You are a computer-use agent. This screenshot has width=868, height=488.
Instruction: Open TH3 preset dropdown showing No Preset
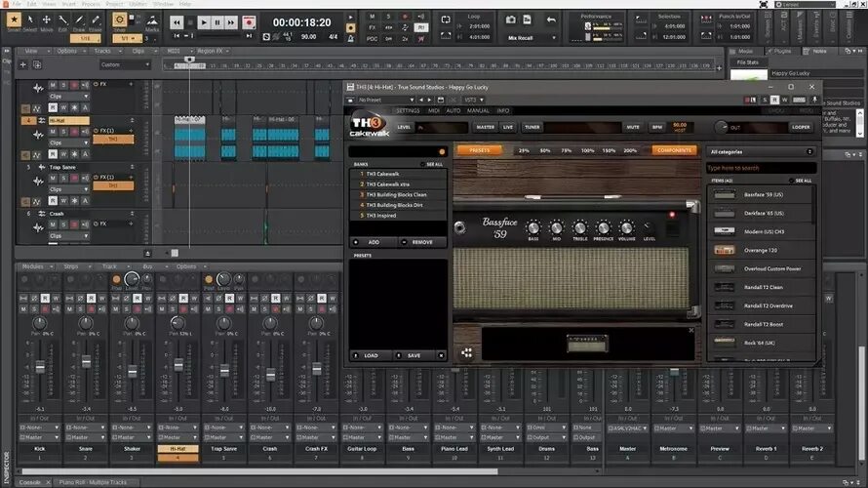pos(385,100)
